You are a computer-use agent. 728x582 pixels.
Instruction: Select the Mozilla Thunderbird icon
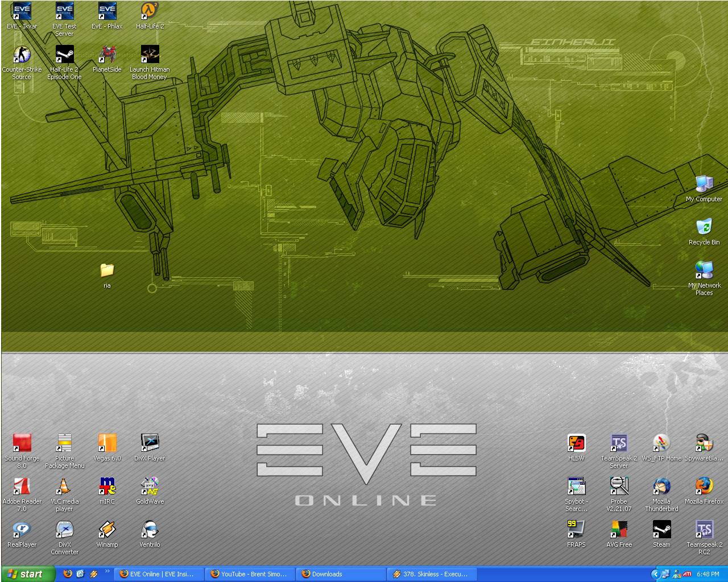pos(661,494)
